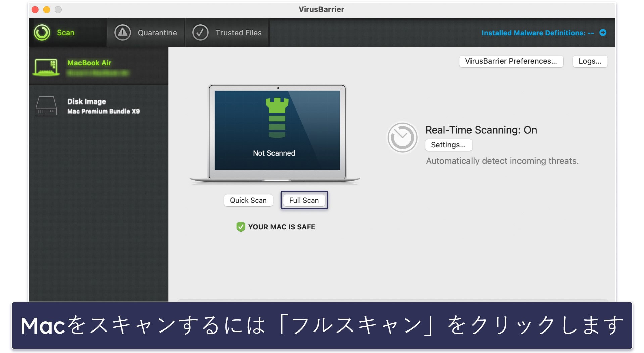
Task: Select Disk Image Mac Premium Bundle X9
Action: [99, 106]
